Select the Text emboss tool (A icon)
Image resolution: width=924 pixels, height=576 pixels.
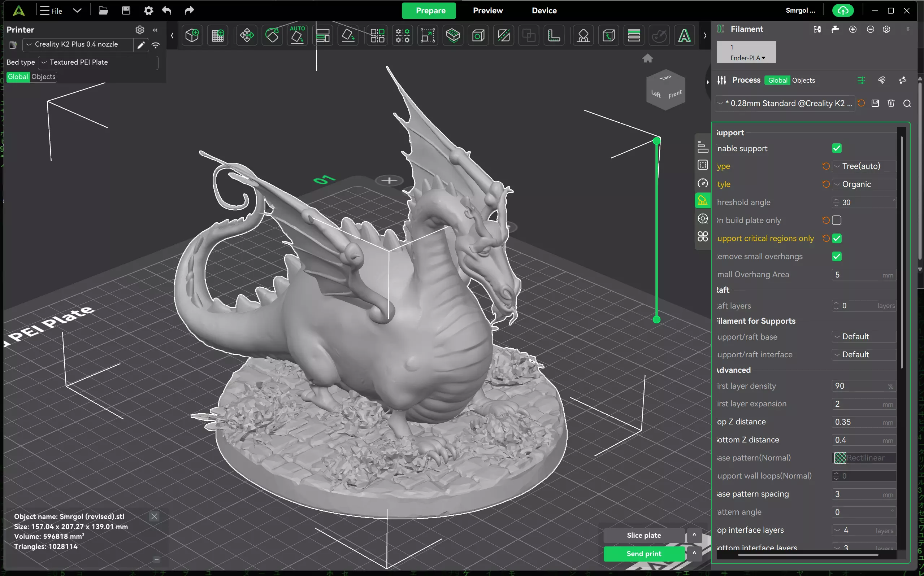tap(684, 36)
